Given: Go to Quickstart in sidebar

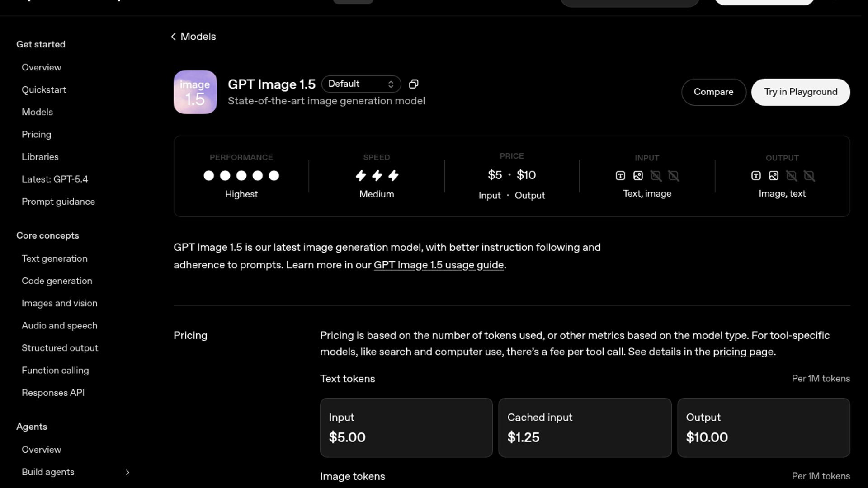Looking at the screenshot, I should [44, 90].
